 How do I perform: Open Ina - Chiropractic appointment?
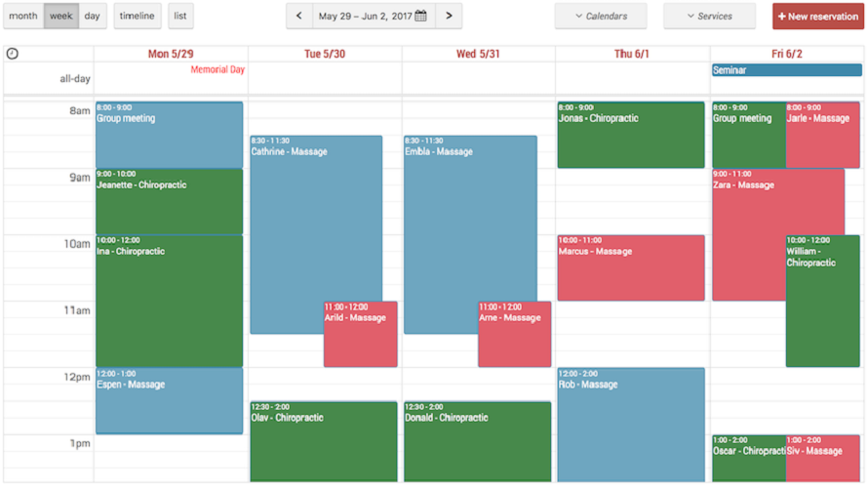(x=170, y=301)
